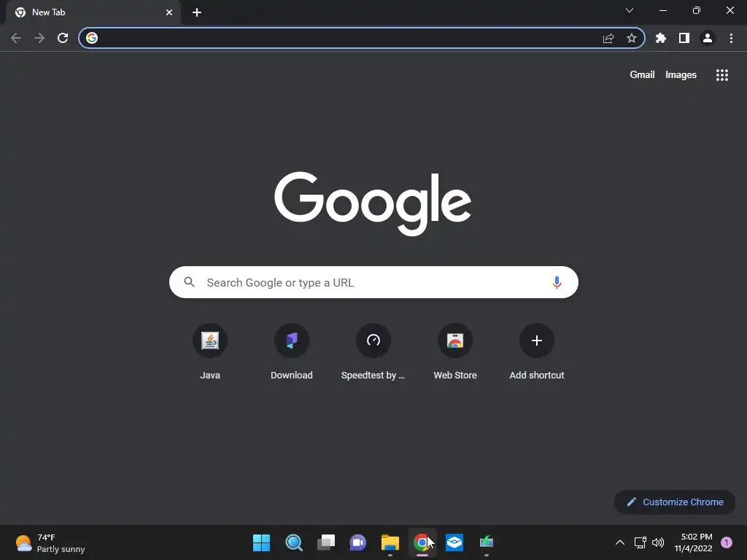747x560 pixels.
Task: Open the Google apps grid
Action: click(x=722, y=75)
